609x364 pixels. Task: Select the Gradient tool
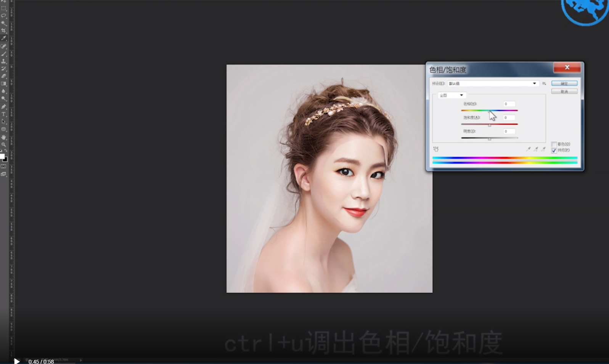click(x=4, y=84)
